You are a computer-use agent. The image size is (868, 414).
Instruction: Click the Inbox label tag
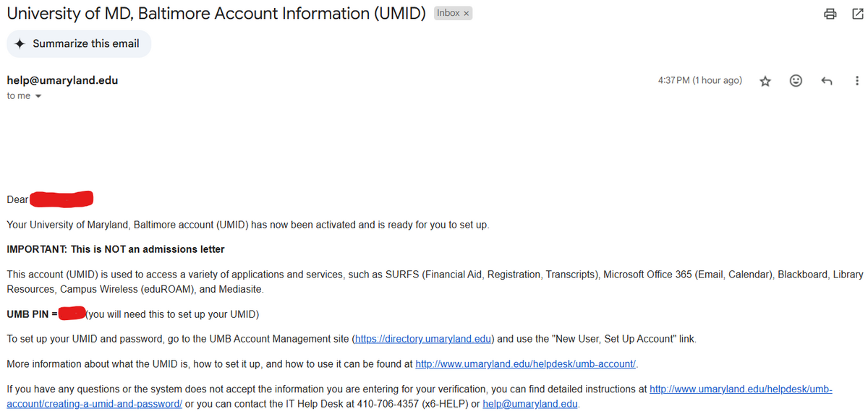[448, 14]
